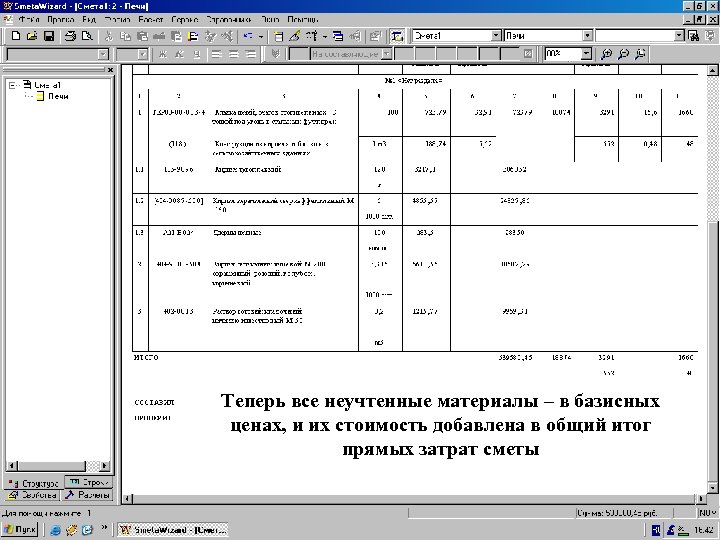Save the estimate with the floppy disk icon
This screenshot has height=540, width=720.
coord(49,36)
